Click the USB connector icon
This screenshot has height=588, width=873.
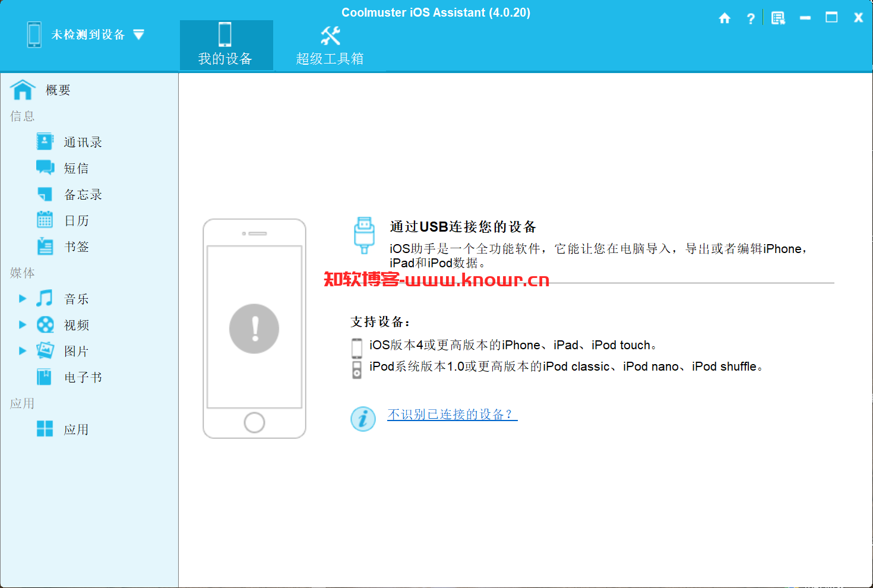point(364,236)
